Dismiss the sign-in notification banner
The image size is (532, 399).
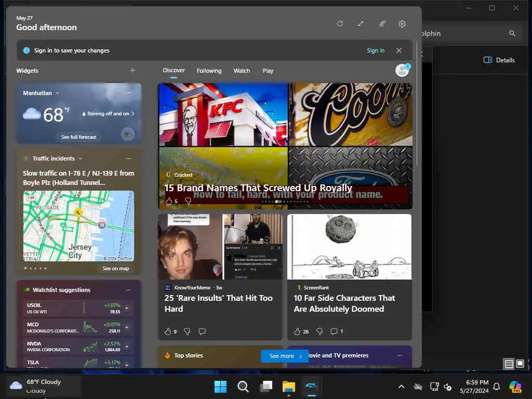[399, 50]
